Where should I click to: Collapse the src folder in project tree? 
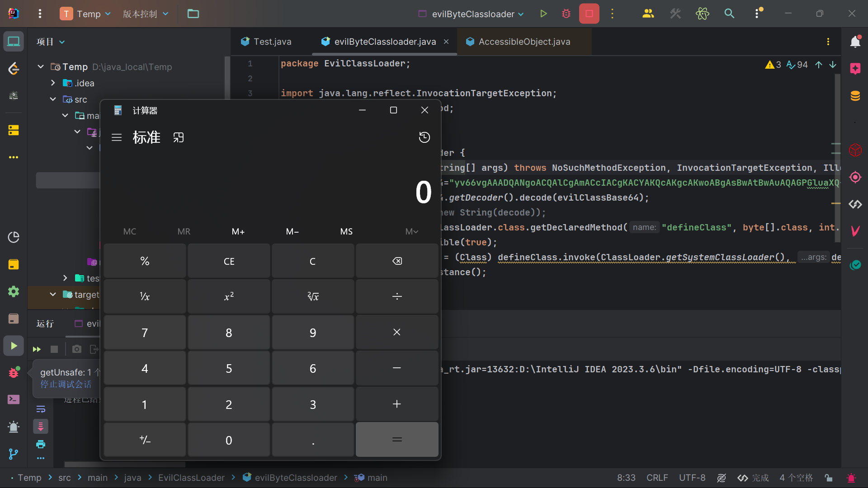(x=53, y=99)
